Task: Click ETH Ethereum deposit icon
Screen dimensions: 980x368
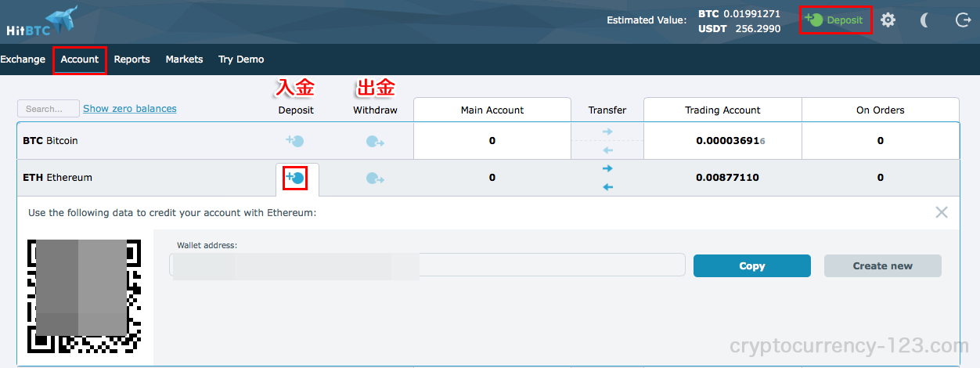Action: tap(295, 178)
